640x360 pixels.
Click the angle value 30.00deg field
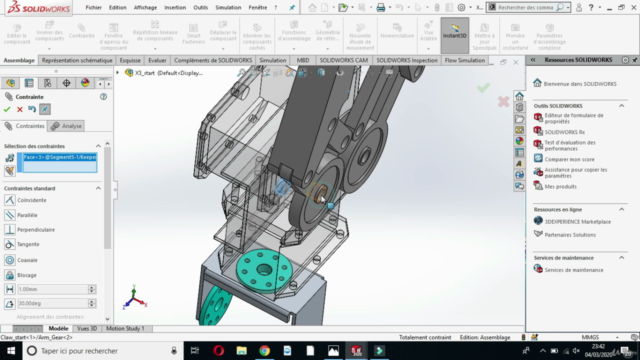click(53, 303)
